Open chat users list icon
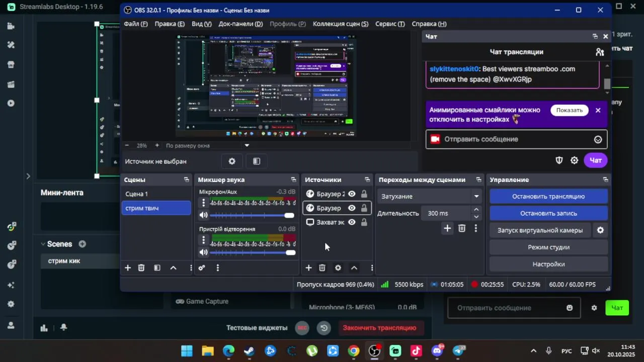The height and width of the screenshot is (362, 644). pos(600,52)
